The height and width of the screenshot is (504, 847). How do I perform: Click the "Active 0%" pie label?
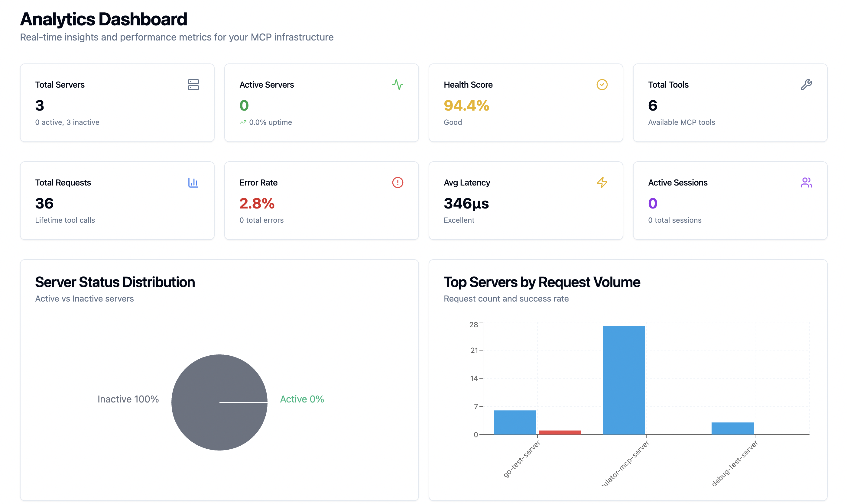(x=302, y=399)
